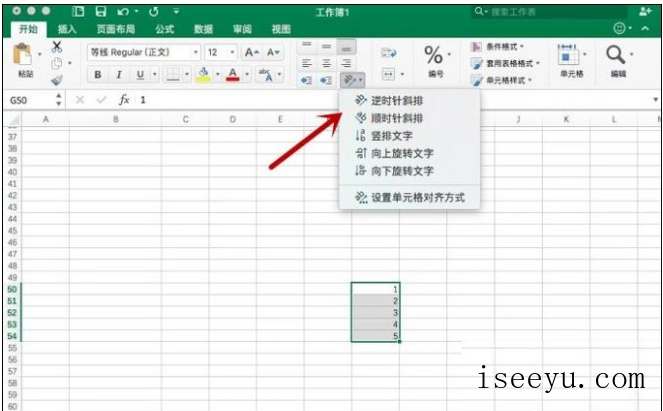Increase font size with A▲ button

coord(252,52)
